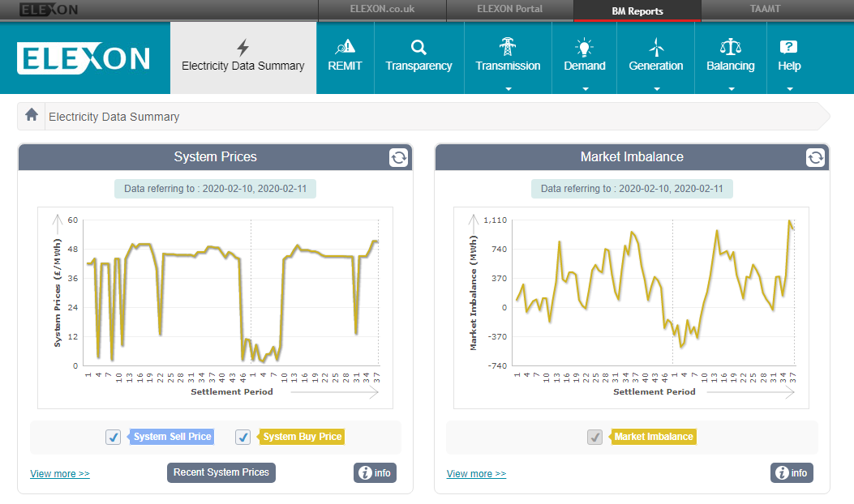Open the ELEXON.co.uk top tab
Screen dimensions: 854x504
382,9
